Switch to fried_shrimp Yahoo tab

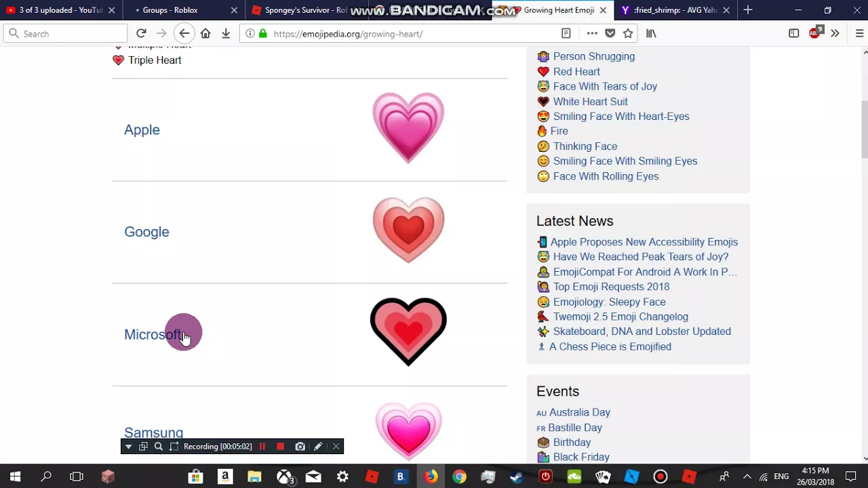674,10
